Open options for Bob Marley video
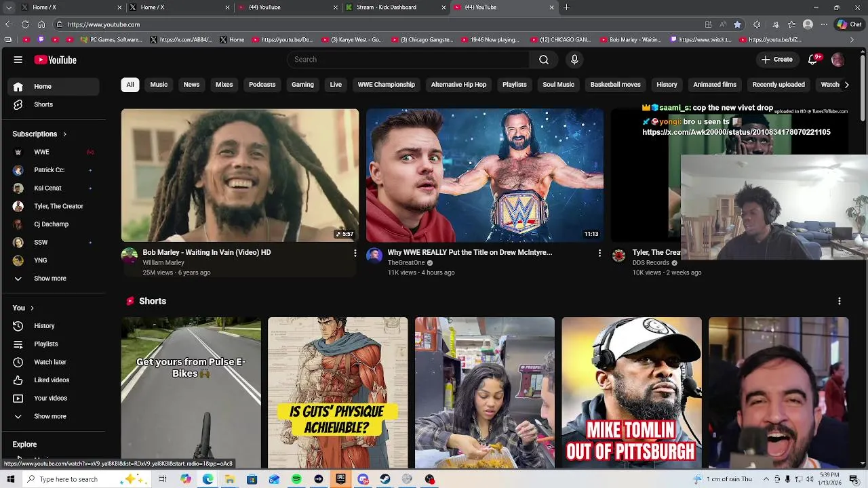The width and height of the screenshot is (868, 488). 355,253
